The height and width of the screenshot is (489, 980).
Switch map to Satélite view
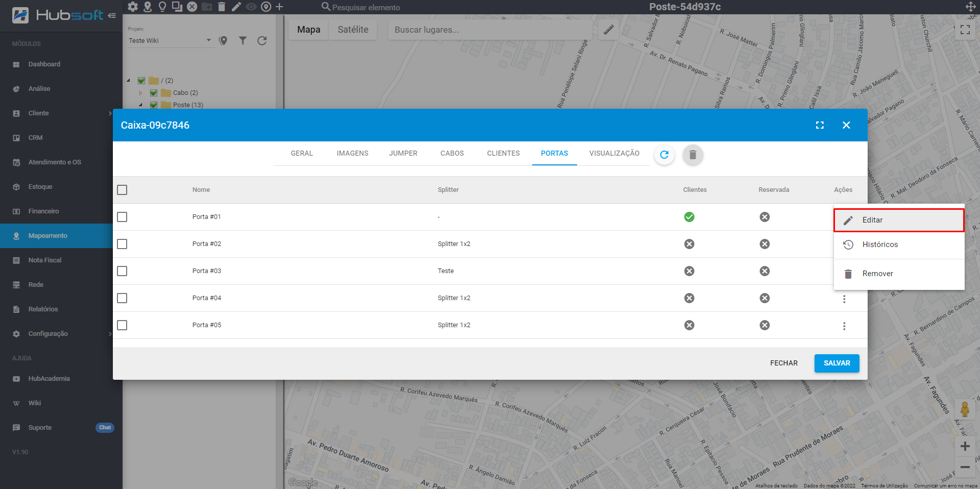(x=353, y=30)
